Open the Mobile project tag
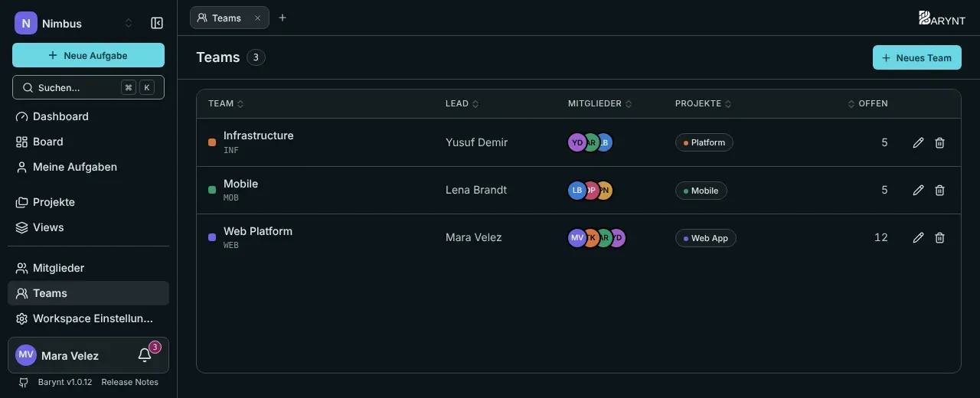 [x=701, y=191]
